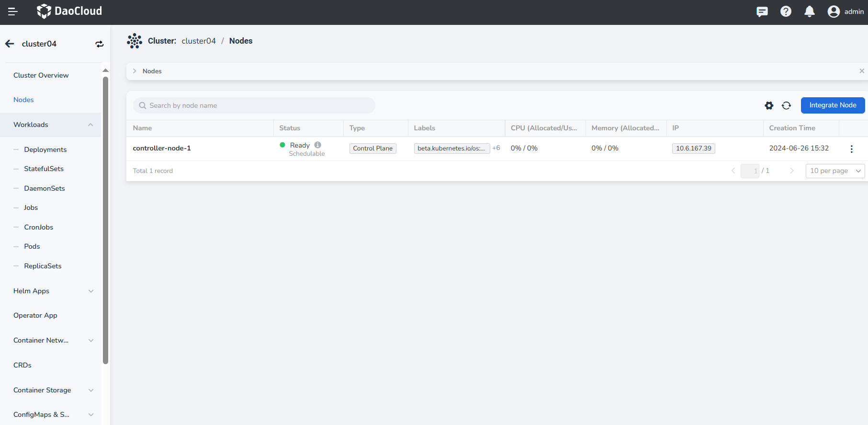Click the switch cluster icon
868x425 pixels.
[100, 44]
